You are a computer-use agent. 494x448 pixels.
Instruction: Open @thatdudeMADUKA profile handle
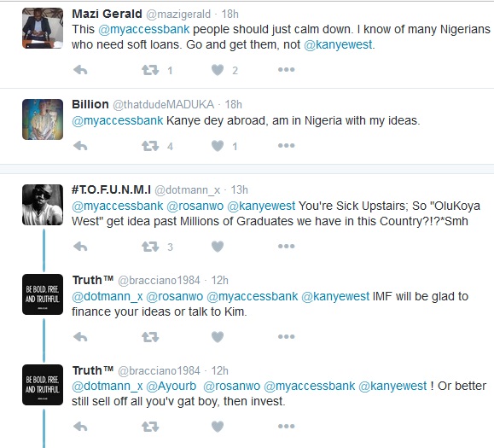pos(163,105)
